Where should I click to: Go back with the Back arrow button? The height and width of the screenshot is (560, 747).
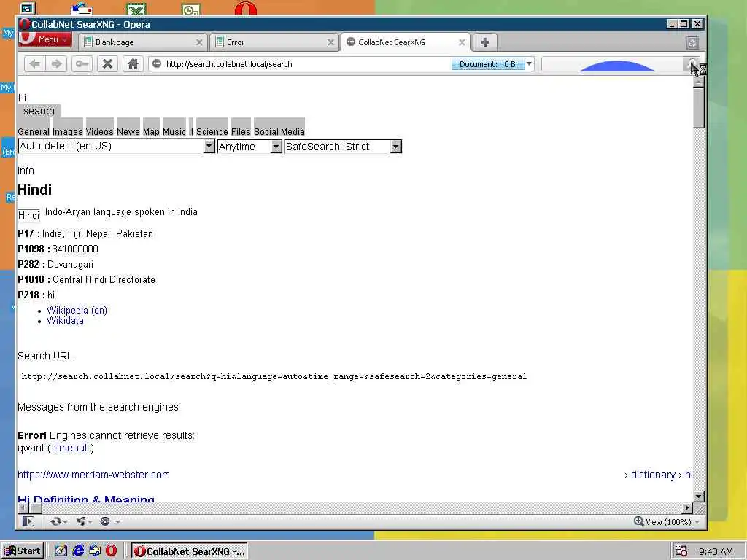(x=35, y=64)
